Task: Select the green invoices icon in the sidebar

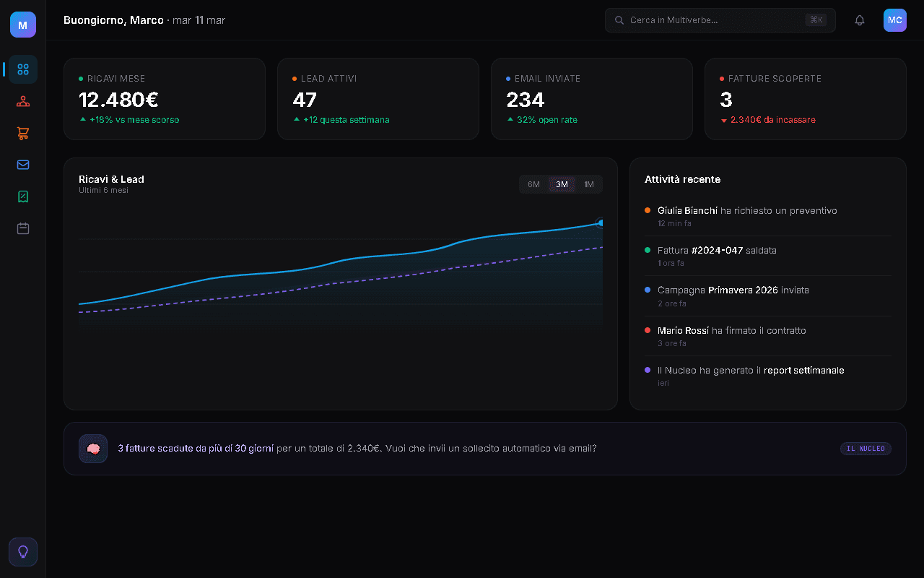Action: point(22,196)
